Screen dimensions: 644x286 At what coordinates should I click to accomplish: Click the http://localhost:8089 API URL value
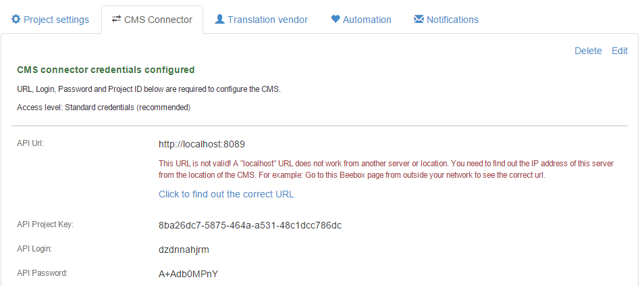(x=201, y=144)
